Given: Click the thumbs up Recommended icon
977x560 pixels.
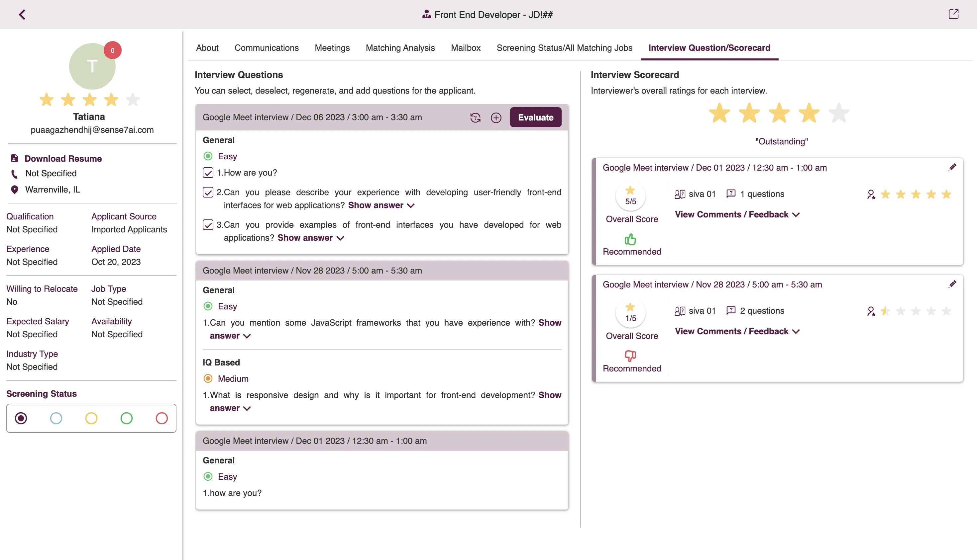Looking at the screenshot, I should pyautogui.click(x=630, y=239).
